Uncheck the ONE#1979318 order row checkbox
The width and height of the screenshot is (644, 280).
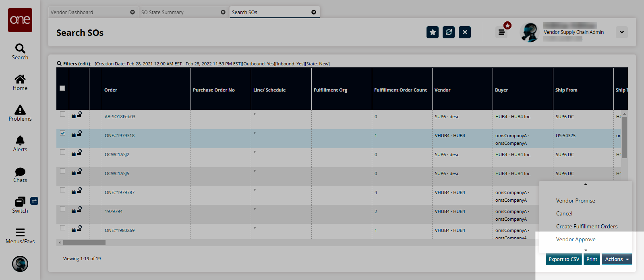click(x=63, y=133)
